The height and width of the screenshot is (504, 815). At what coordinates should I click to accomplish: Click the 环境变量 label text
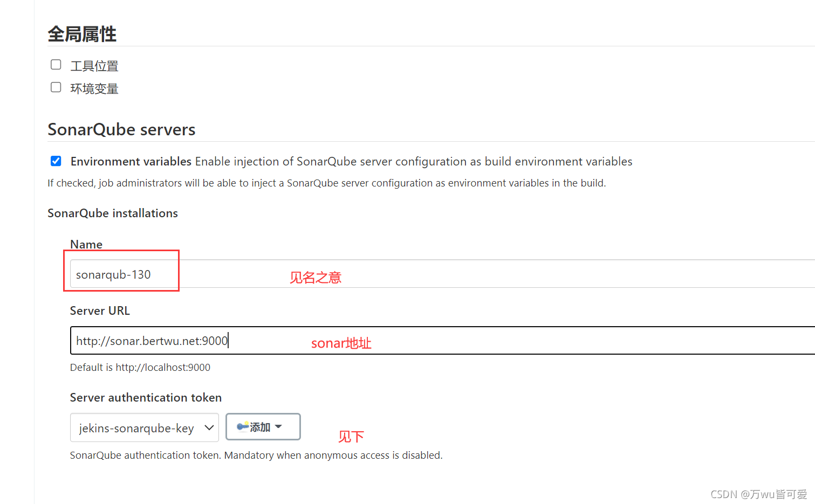pos(94,88)
